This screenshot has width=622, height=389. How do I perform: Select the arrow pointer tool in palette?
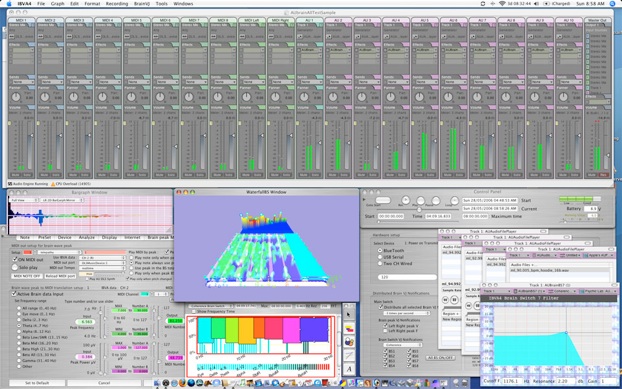349,314
